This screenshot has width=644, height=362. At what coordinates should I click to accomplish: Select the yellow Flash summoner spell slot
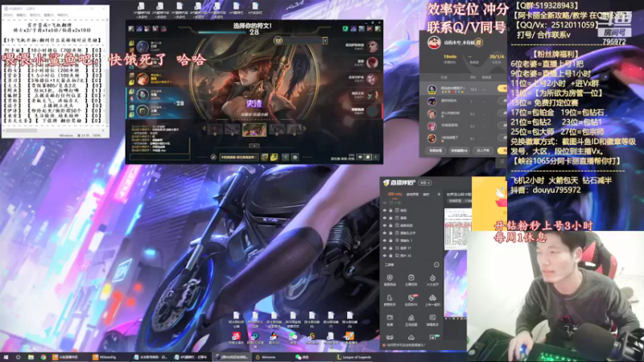click(274, 157)
